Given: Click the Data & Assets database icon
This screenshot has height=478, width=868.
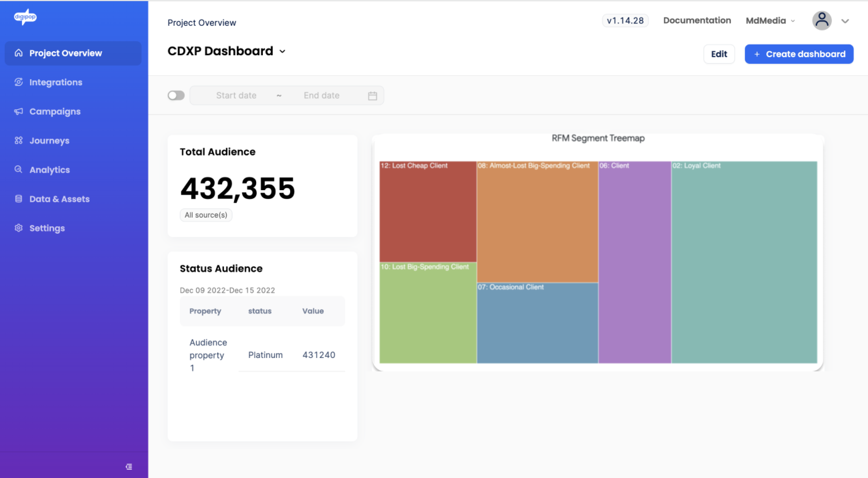Looking at the screenshot, I should (18, 199).
